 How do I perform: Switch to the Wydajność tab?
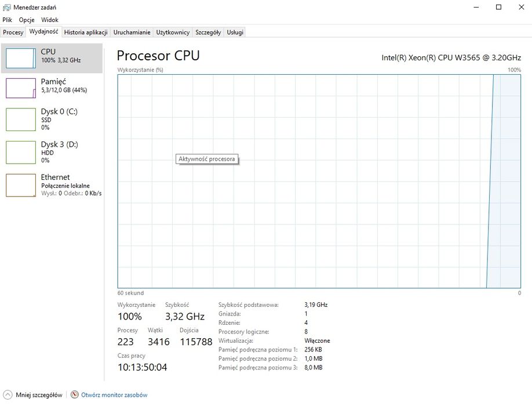coord(44,31)
